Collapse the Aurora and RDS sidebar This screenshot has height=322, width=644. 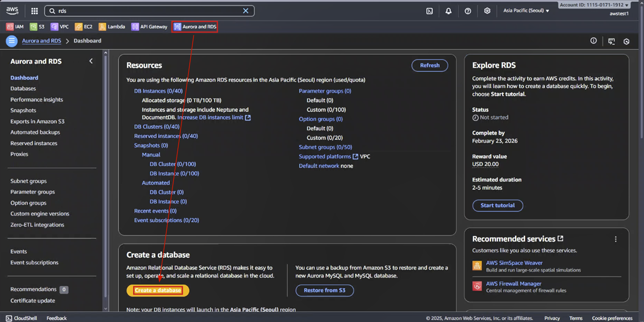(x=91, y=61)
